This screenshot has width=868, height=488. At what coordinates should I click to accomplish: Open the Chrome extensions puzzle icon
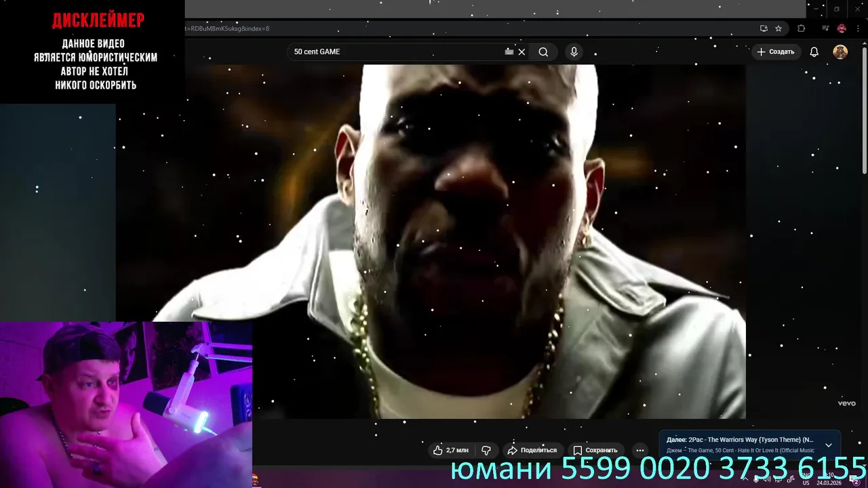[x=802, y=28]
